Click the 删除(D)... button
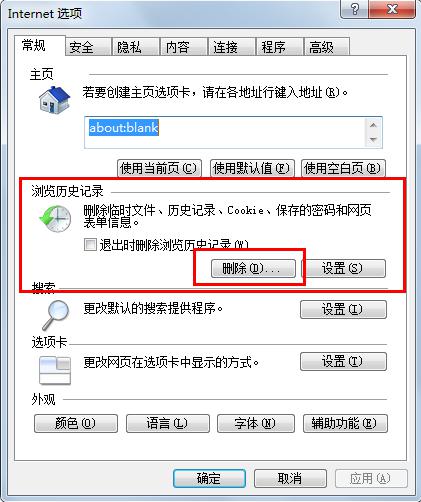This screenshot has width=421, height=502. tap(253, 268)
